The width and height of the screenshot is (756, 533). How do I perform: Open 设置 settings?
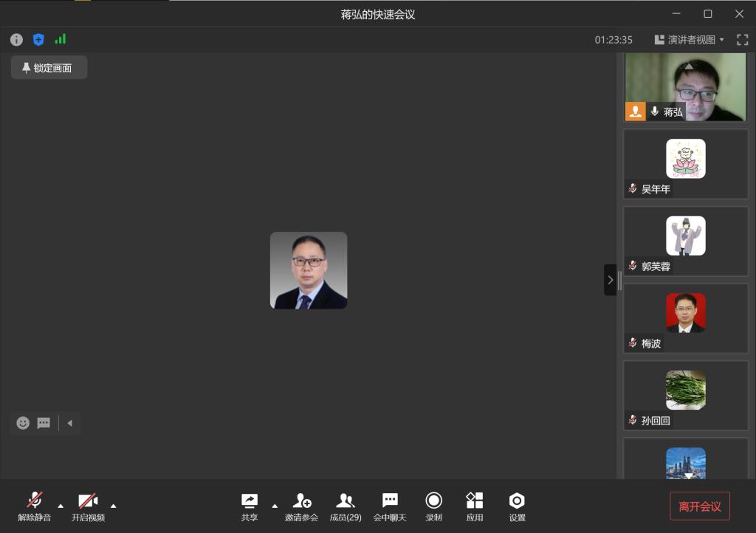tap(517, 506)
